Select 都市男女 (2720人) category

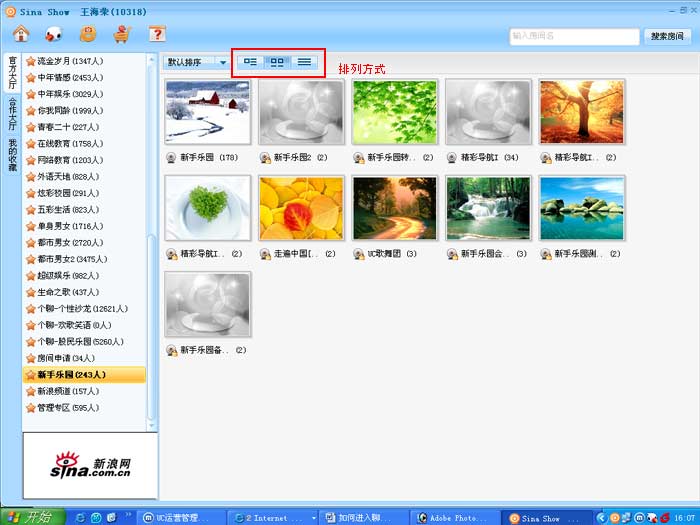(x=84, y=243)
